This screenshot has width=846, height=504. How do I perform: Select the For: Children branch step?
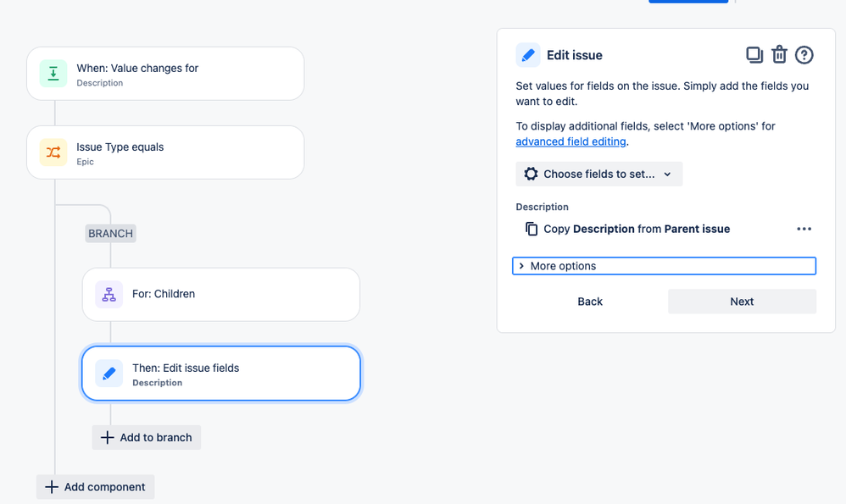click(221, 294)
